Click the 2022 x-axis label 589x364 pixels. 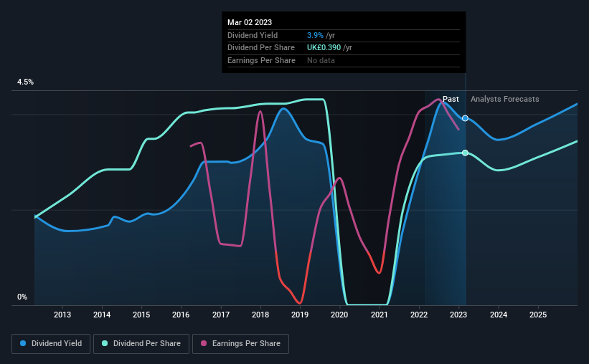pos(419,315)
